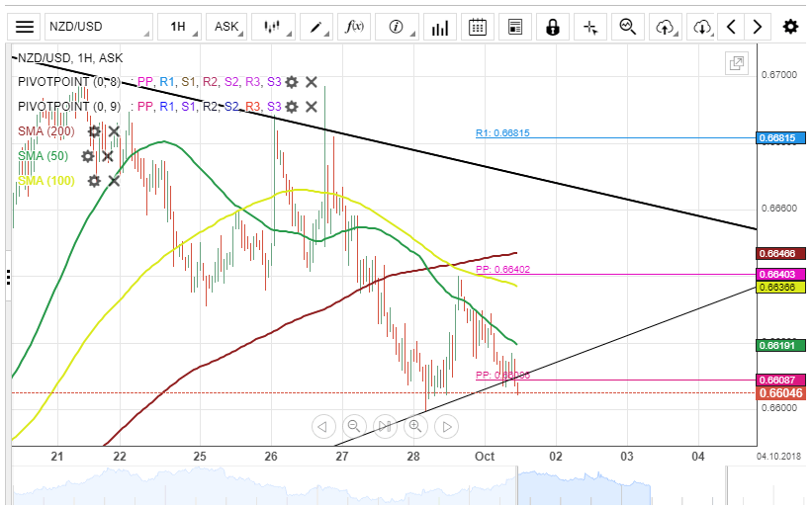
Task: Zoom out with the minus magnifier circle
Action: click(x=354, y=427)
